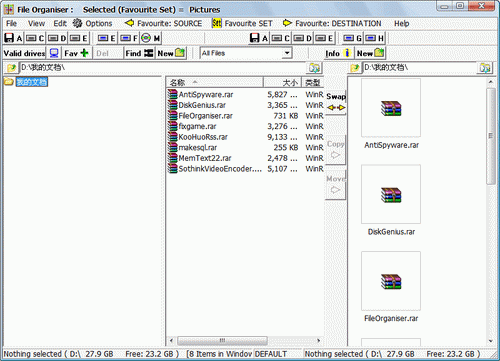Open the Find tool
This screenshot has width=500, height=361.
[x=139, y=53]
